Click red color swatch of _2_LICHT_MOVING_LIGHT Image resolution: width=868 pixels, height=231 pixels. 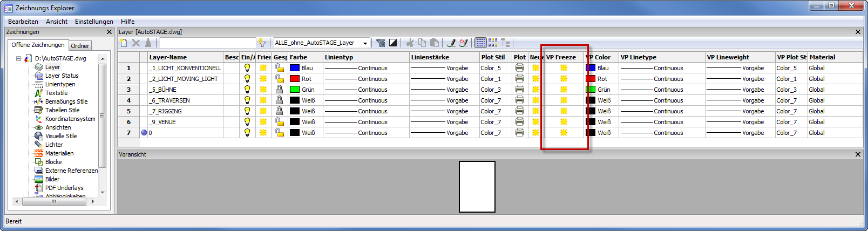295,79
